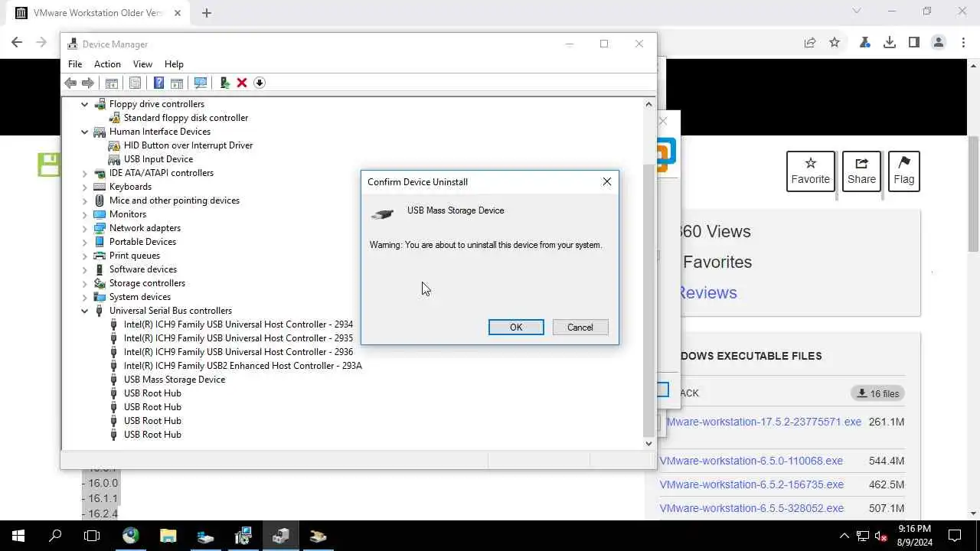Select Intel ICH9 USB2 Enhanced Host Controller - 293A

point(242,366)
